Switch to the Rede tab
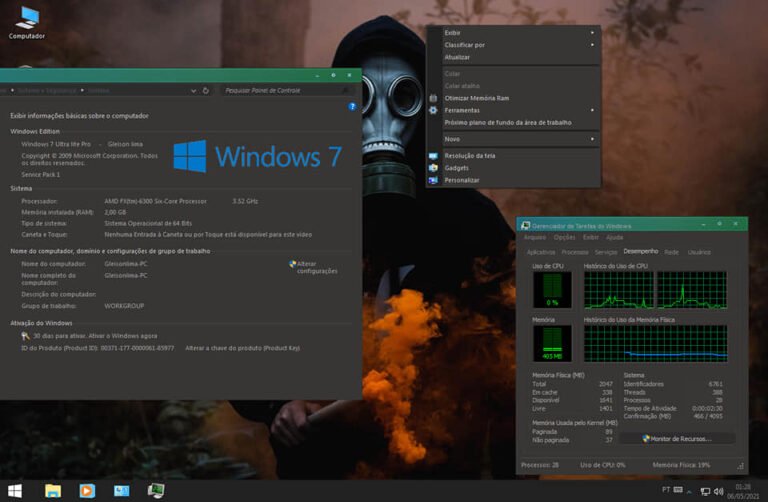The width and height of the screenshot is (768, 502). pos(672,252)
